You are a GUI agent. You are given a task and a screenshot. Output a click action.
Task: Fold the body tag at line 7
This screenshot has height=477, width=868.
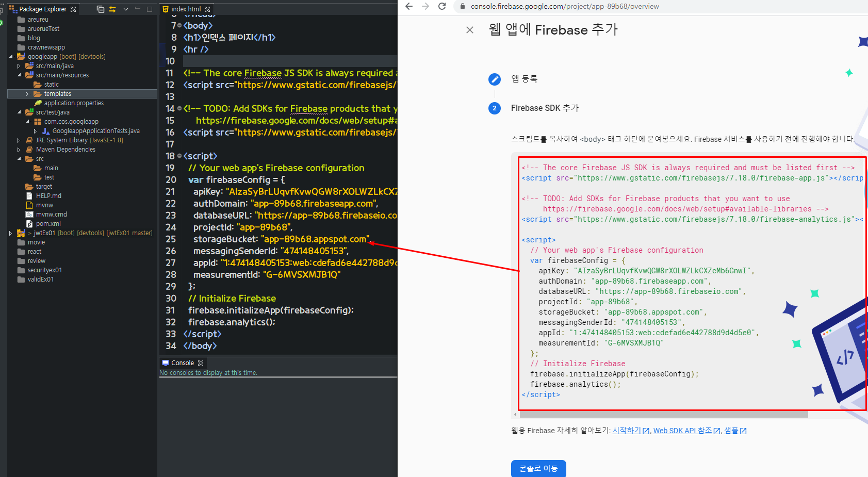tap(179, 26)
